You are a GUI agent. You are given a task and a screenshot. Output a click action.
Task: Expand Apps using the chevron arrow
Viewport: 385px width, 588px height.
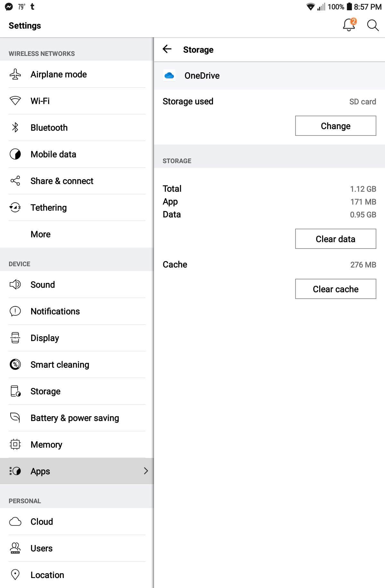146,471
